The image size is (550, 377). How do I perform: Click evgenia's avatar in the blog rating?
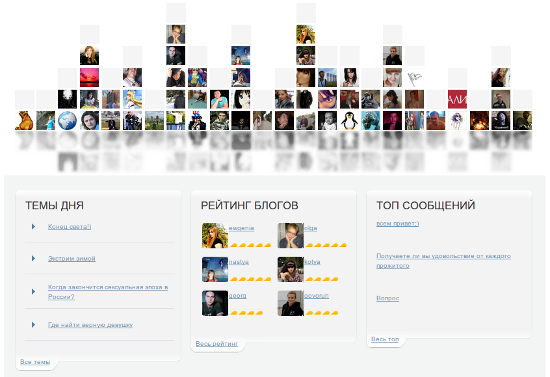(x=215, y=235)
